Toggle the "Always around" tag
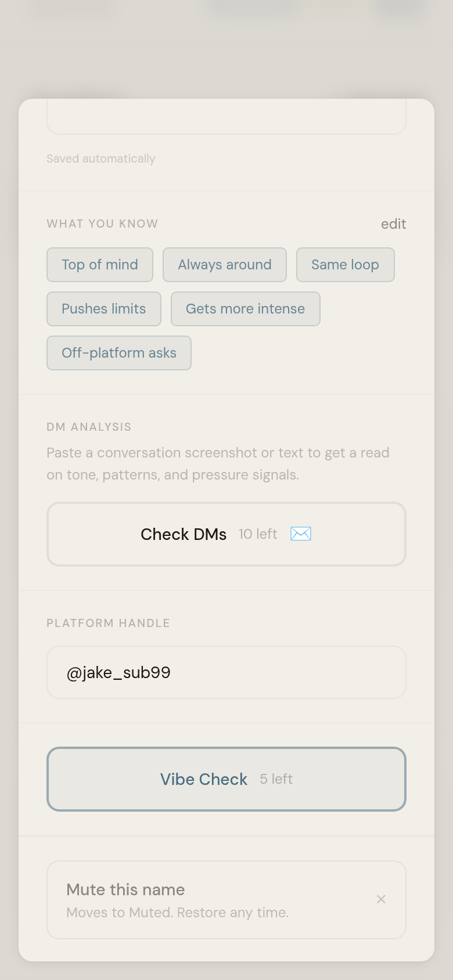 225,265
